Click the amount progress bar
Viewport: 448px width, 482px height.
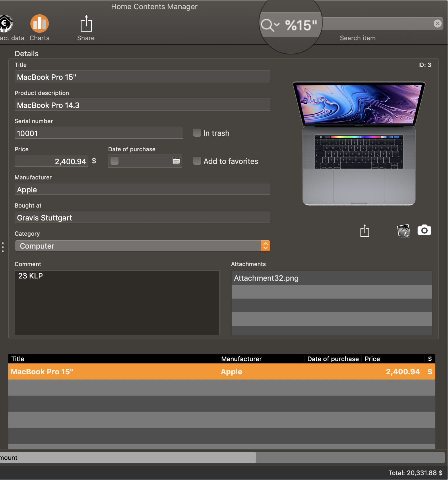click(x=222, y=458)
